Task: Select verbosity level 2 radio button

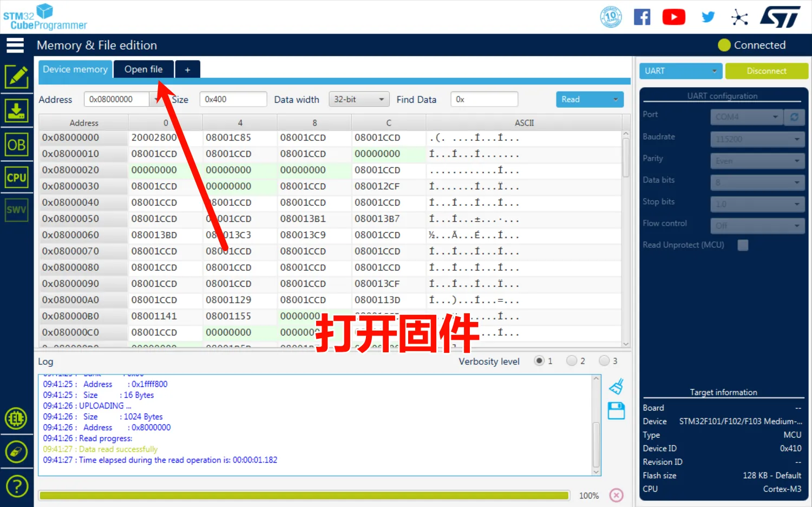Action: coord(572,361)
